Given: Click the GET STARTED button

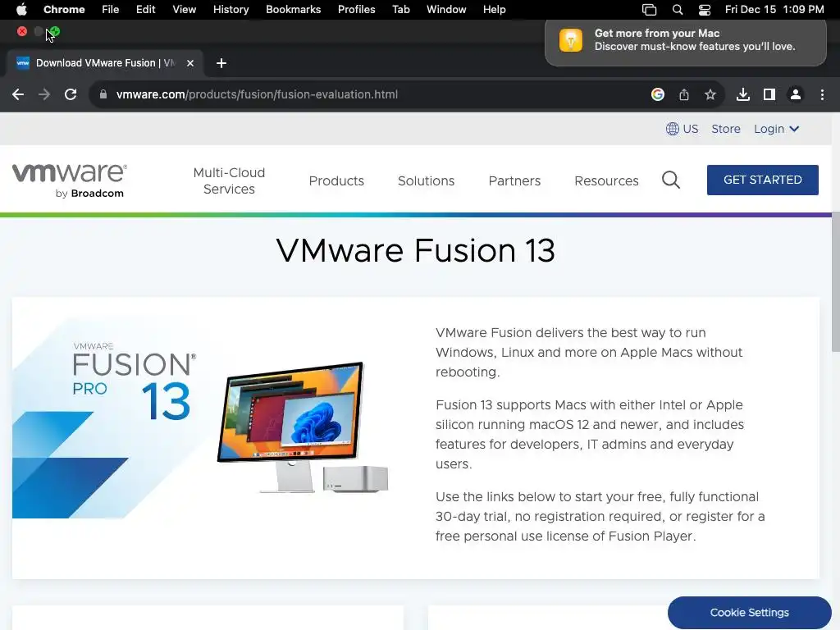Looking at the screenshot, I should [x=762, y=180].
